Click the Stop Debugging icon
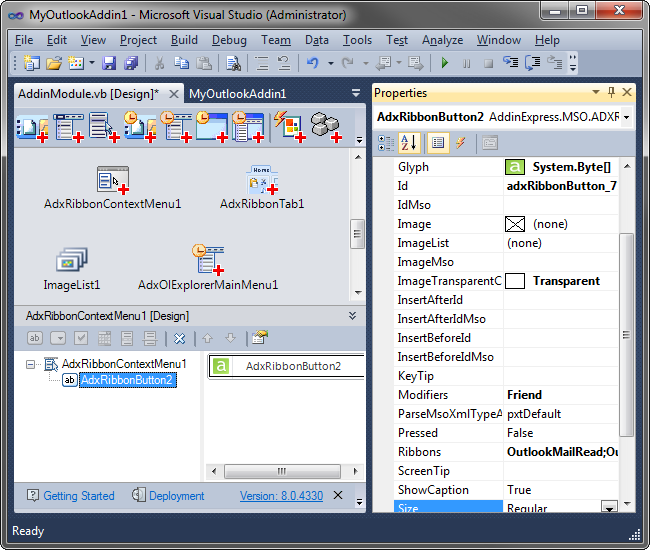This screenshot has width=650, height=550. point(489,63)
